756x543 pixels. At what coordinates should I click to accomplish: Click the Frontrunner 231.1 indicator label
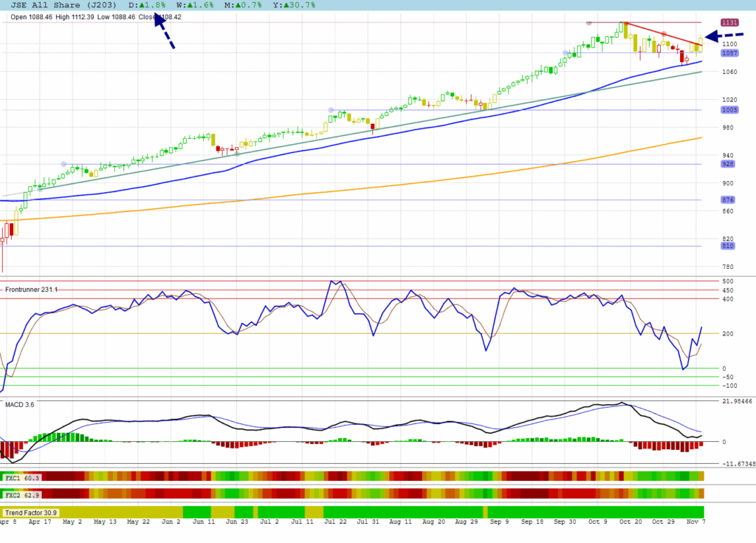(31, 290)
